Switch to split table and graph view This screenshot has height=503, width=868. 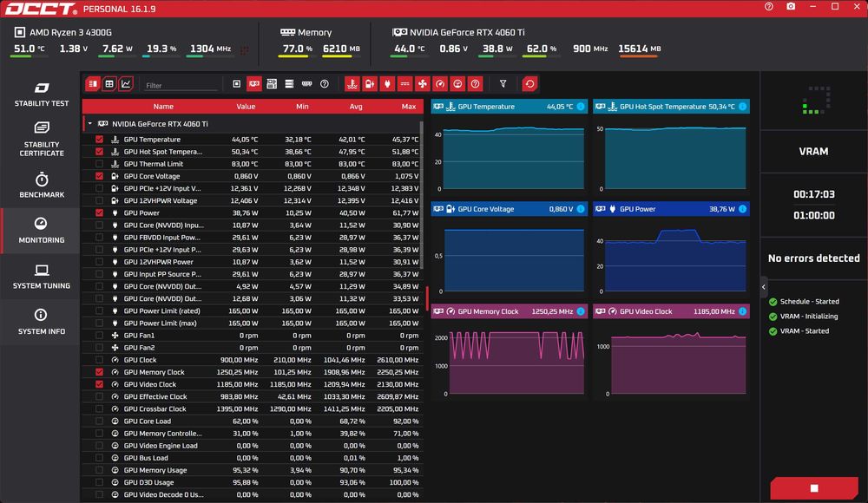click(93, 84)
